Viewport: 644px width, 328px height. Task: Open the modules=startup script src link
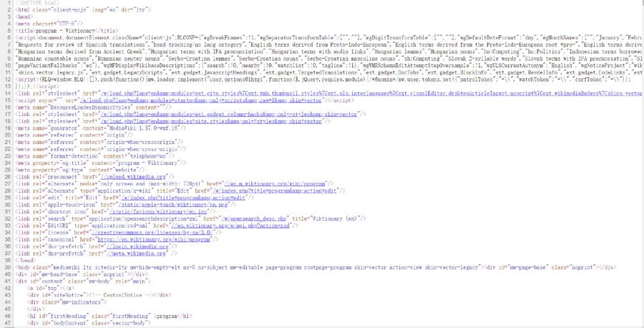pyautogui.click(x=202, y=100)
